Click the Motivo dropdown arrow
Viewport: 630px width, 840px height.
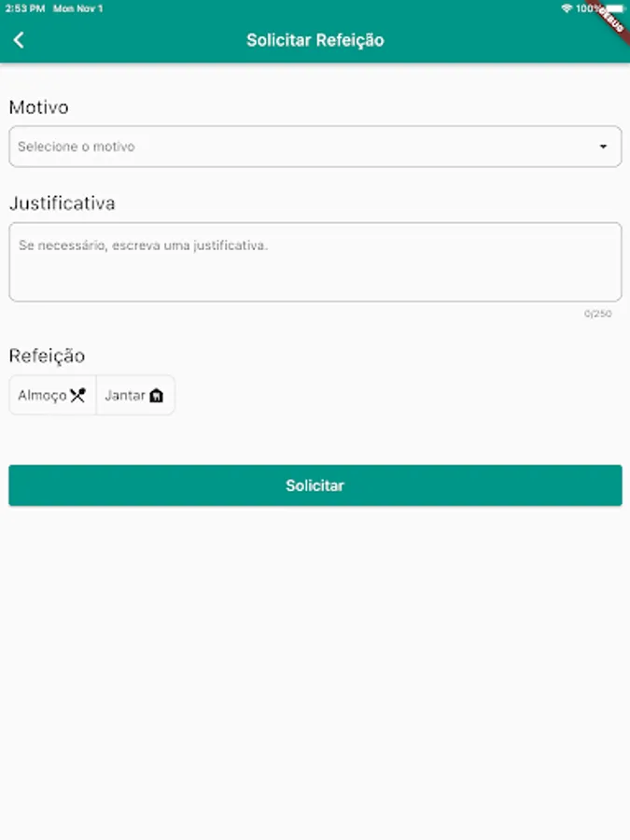[603, 147]
